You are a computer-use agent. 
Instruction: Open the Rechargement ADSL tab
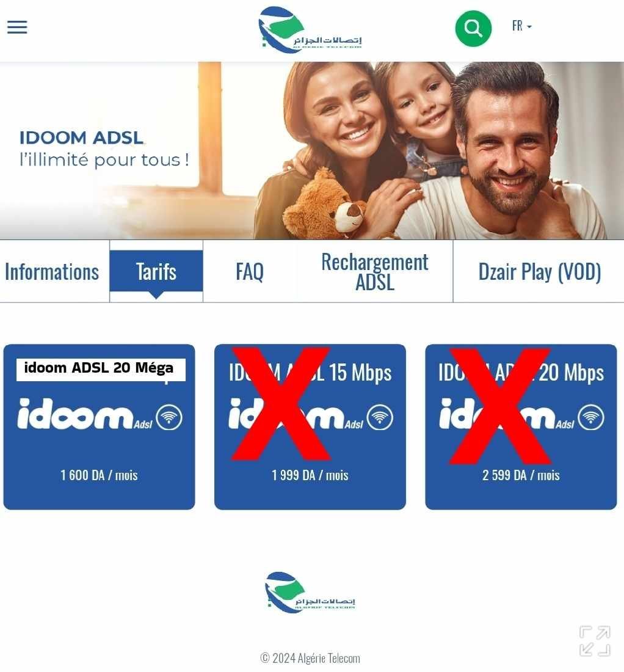click(375, 272)
